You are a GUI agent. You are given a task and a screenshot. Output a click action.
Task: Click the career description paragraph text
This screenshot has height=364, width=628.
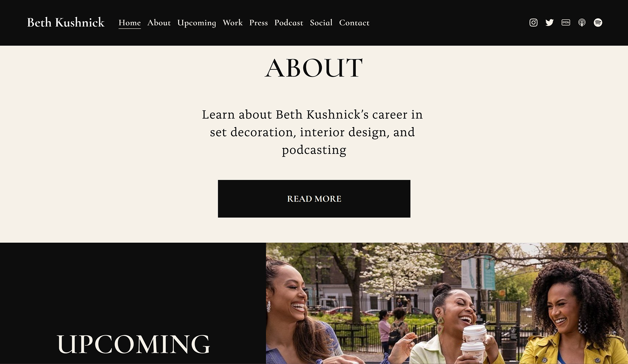[312, 132]
